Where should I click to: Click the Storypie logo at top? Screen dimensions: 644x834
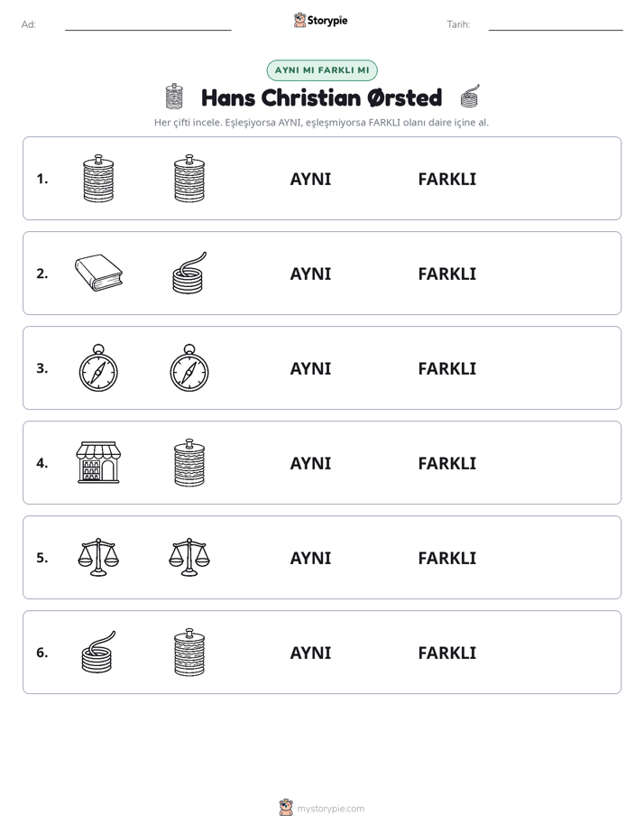click(x=320, y=20)
